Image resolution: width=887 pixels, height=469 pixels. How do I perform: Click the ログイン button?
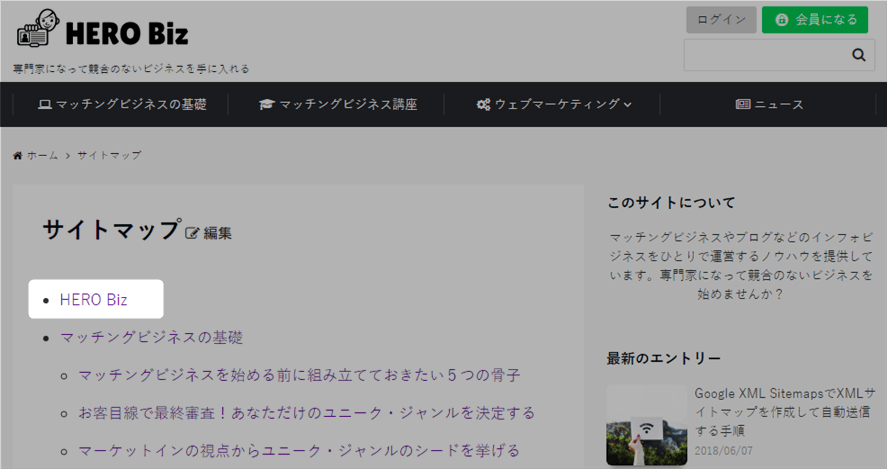(x=721, y=20)
